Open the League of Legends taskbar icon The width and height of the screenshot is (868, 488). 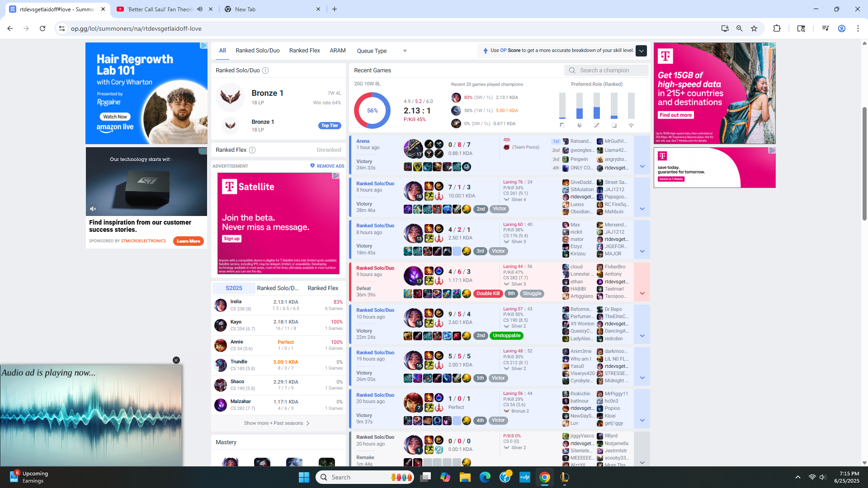pos(565,477)
